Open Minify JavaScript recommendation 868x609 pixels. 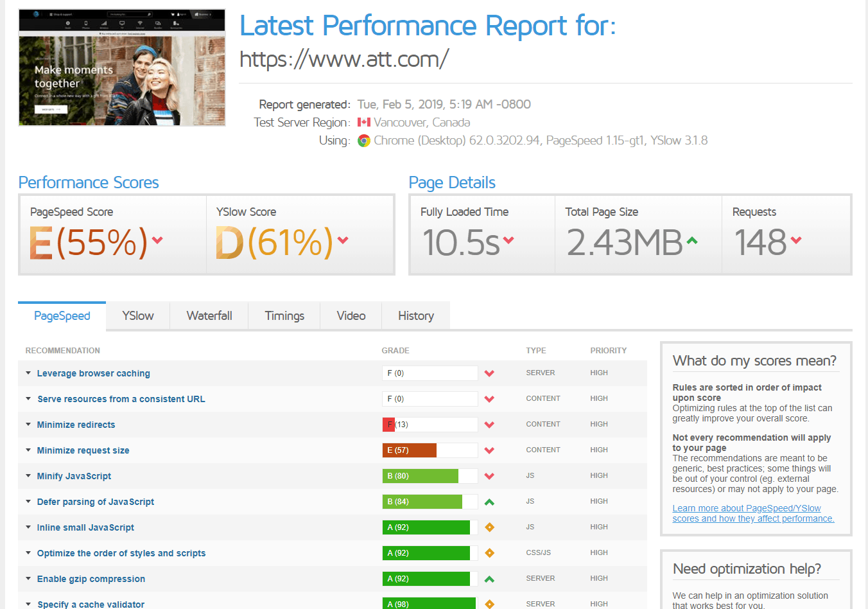tap(74, 476)
